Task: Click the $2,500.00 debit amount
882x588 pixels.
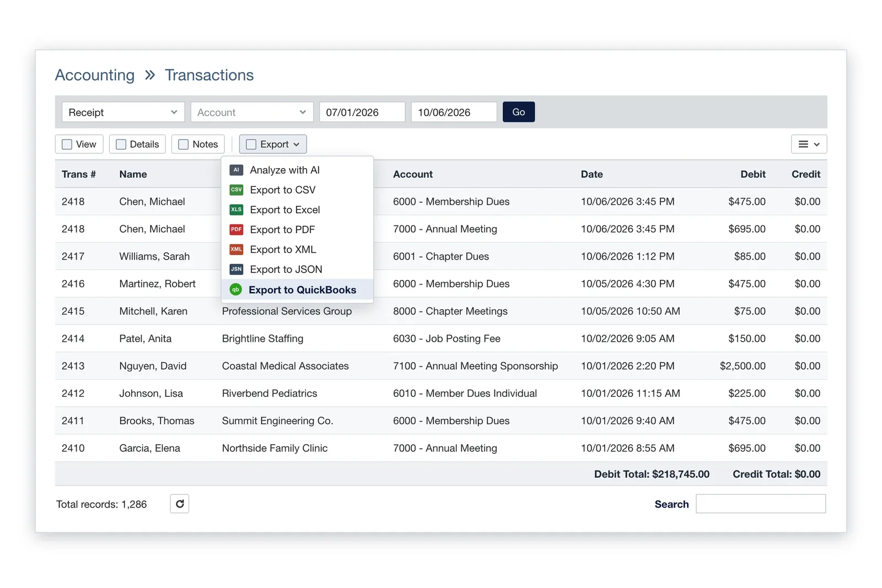Action: (743, 366)
